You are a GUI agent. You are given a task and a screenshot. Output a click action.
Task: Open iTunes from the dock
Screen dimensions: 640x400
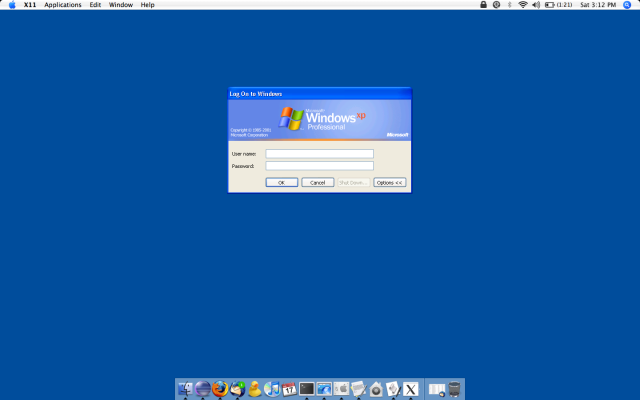coord(272,389)
